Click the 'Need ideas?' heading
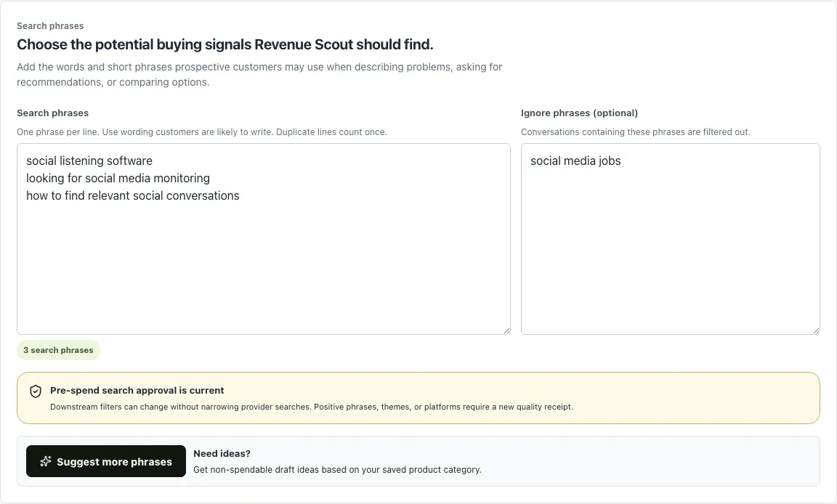This screenshot has height=504, width=837. click(x=222, y=453)
